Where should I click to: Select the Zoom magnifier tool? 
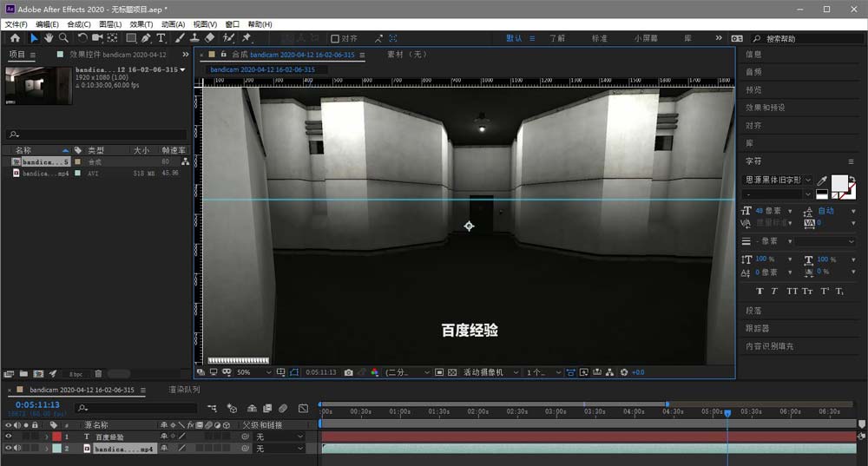coord(63,37)
